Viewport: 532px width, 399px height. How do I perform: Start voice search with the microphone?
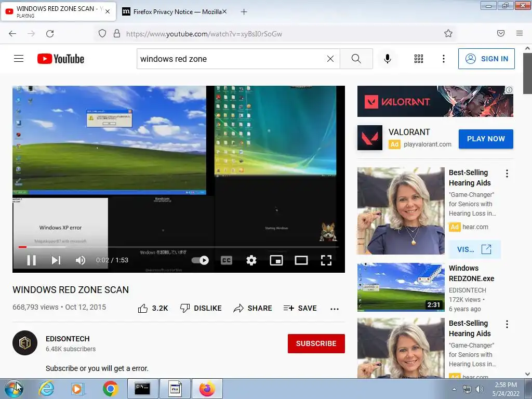pos(388,59)
